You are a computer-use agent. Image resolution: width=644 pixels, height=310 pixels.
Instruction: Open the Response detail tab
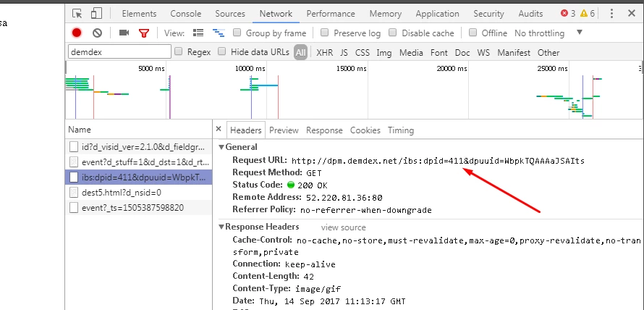[x=324, y=130]
